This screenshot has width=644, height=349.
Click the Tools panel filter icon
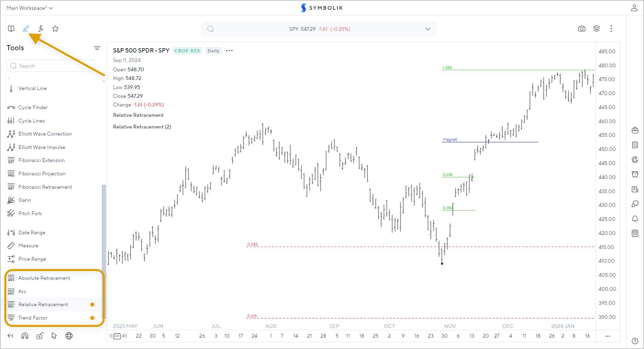coord(97,48)
